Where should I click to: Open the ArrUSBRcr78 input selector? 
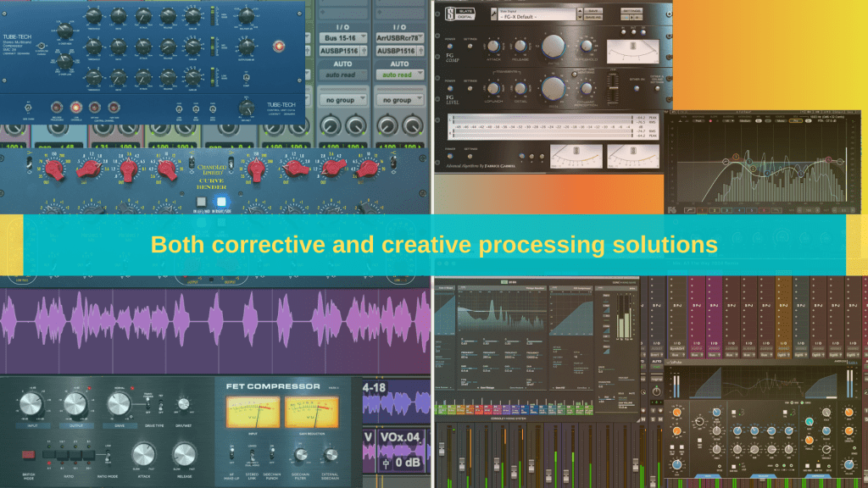pos(401,37)
